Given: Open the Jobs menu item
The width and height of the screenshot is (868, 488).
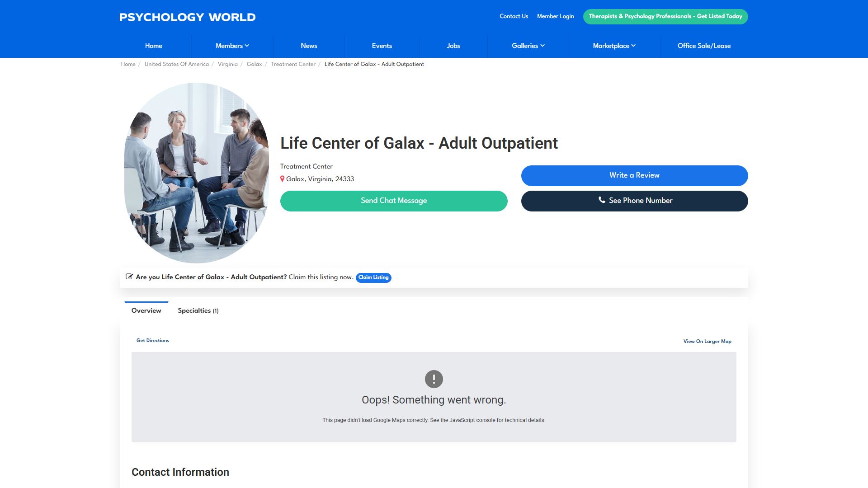Looking at the screenshot, I should point(453,46).
